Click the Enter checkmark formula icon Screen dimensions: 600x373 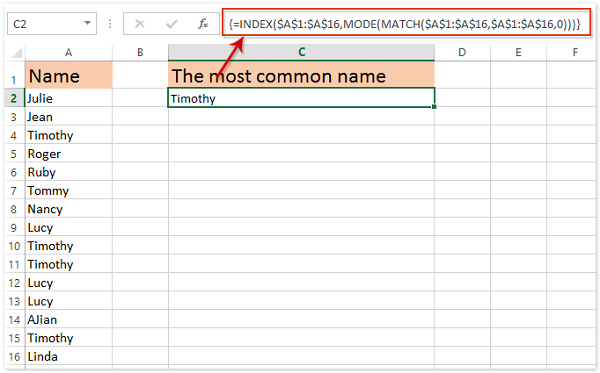[171, 24]
